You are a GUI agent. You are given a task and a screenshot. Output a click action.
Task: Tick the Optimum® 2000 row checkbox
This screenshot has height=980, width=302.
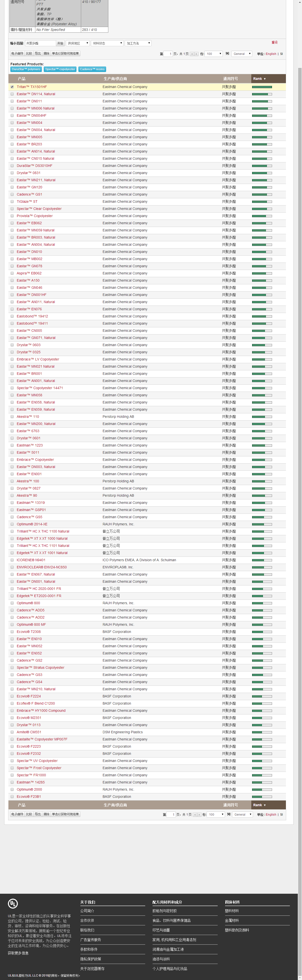tap(12, 789)
